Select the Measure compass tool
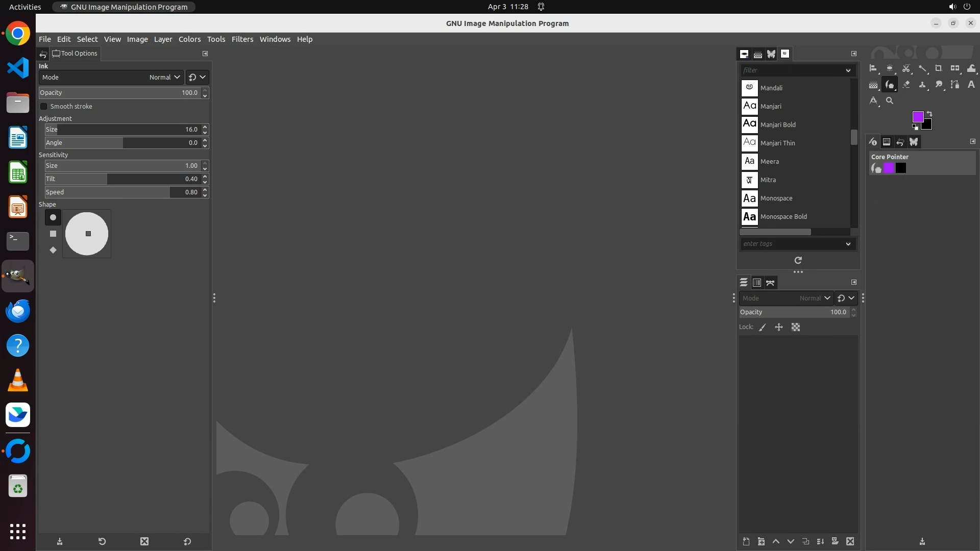980x551 pixels. click(873, 101)
